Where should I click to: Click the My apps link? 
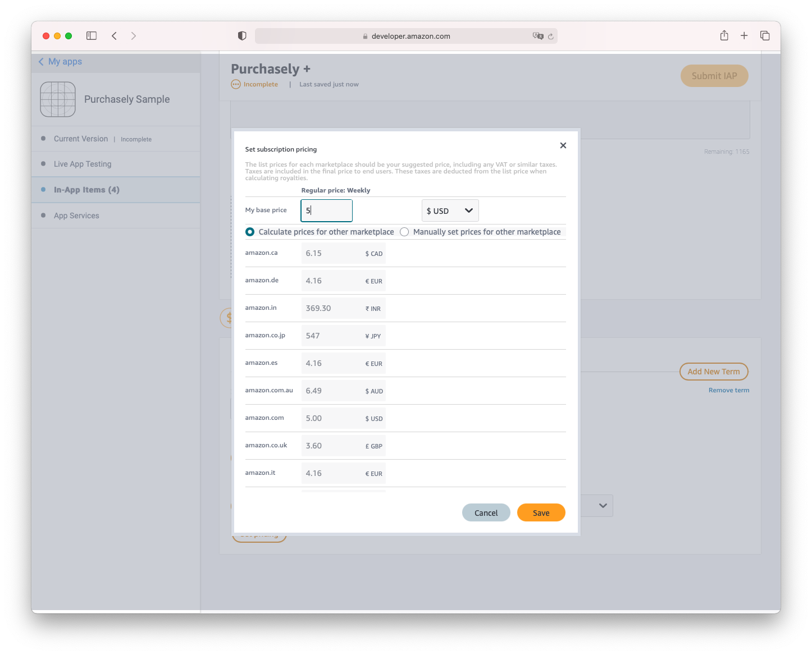click(x=65, y=62)
